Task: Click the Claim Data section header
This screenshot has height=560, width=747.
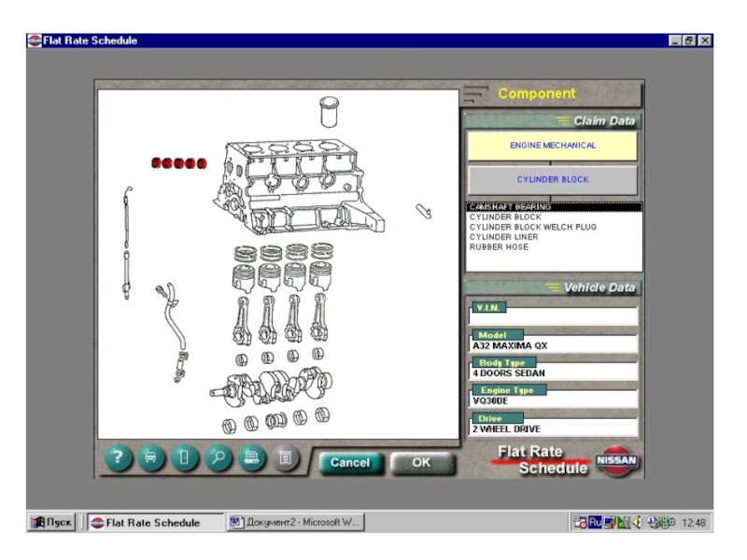Action: click(553, 121)
